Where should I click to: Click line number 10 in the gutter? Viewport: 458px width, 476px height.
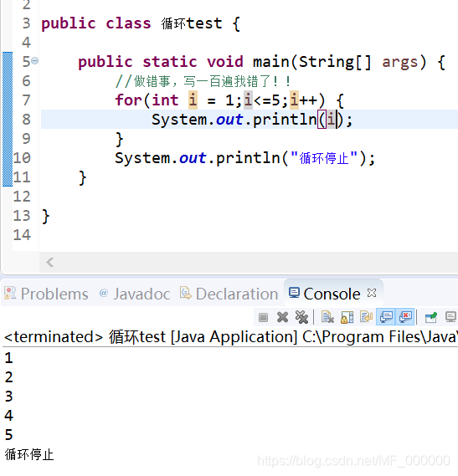click(x=22, y=158)
